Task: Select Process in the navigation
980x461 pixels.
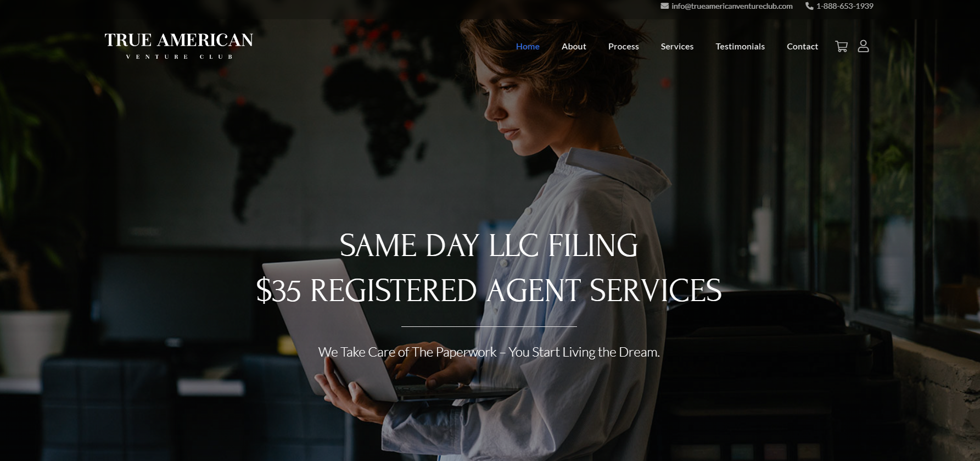Action: (623, 47)
